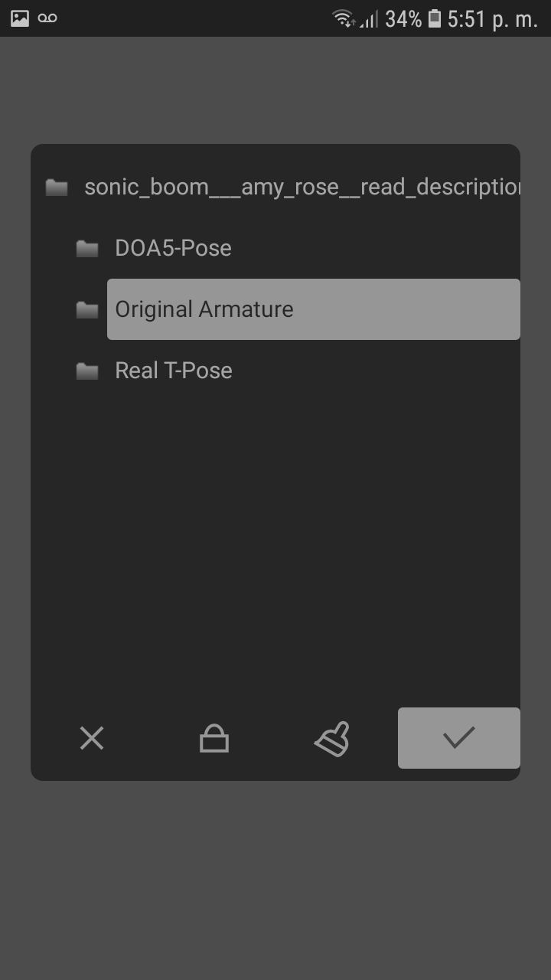
Task: Expand the Real T-Pose folder icon
Action: pos(87,371)
